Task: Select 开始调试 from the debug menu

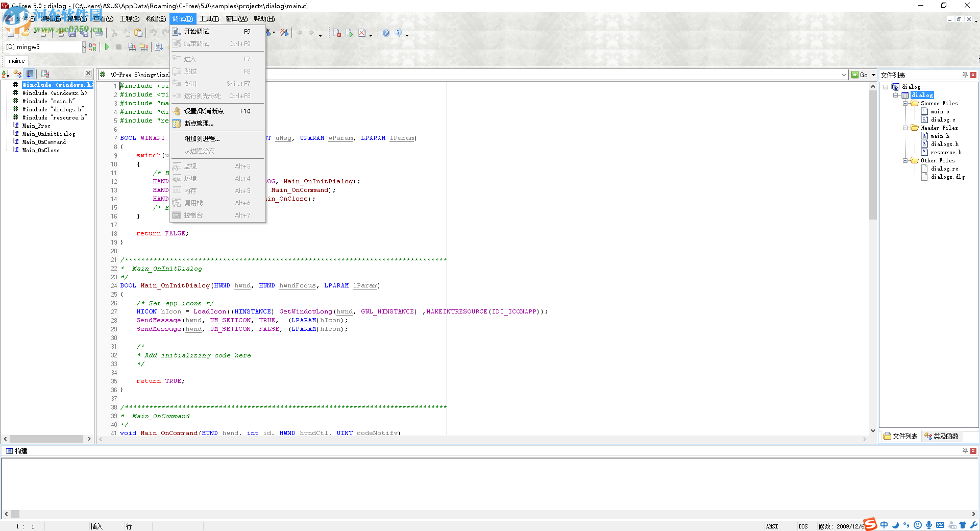Action: click(x=197, y=32)
